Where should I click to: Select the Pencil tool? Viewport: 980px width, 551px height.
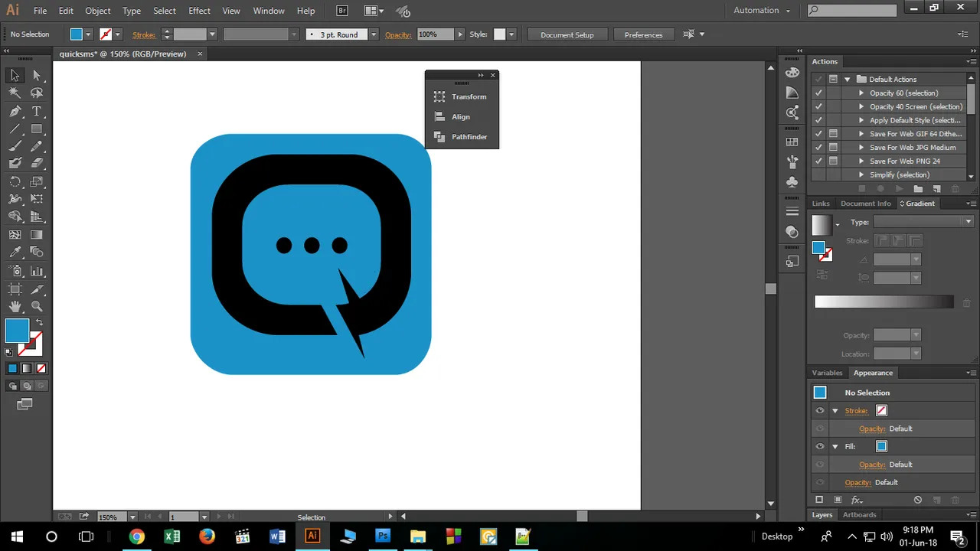tap(37, 146)
